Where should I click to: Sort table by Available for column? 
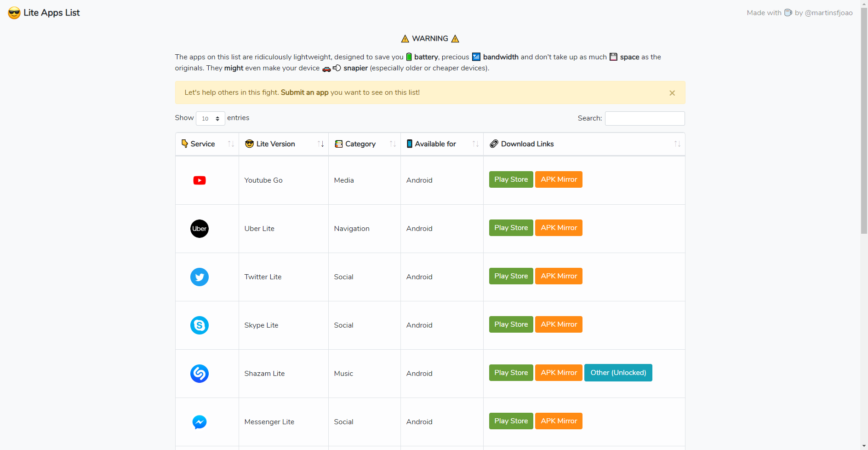(x=442, y=144)
